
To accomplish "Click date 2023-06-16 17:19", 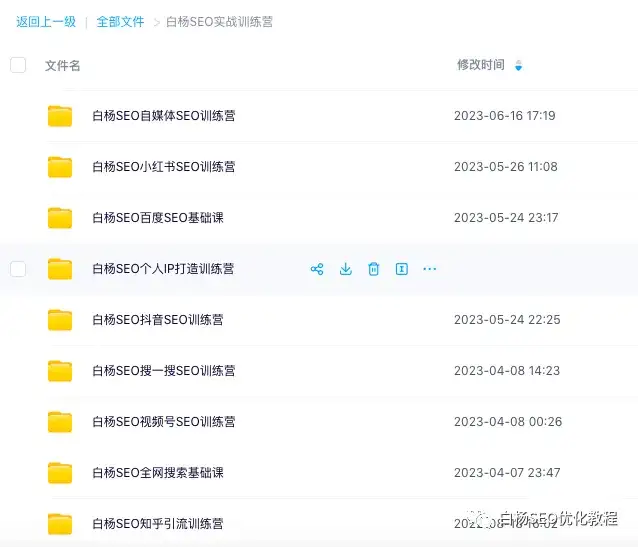I will (505, 116).
